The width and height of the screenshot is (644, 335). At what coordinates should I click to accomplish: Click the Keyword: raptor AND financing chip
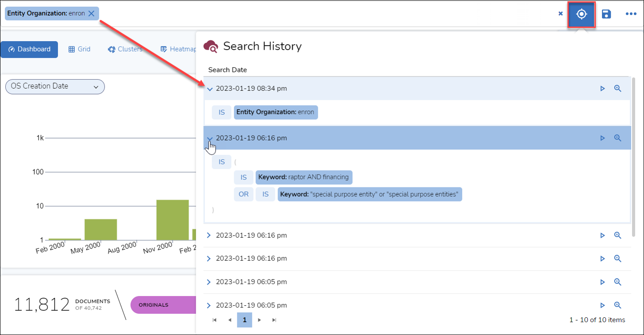coord(304,177)
